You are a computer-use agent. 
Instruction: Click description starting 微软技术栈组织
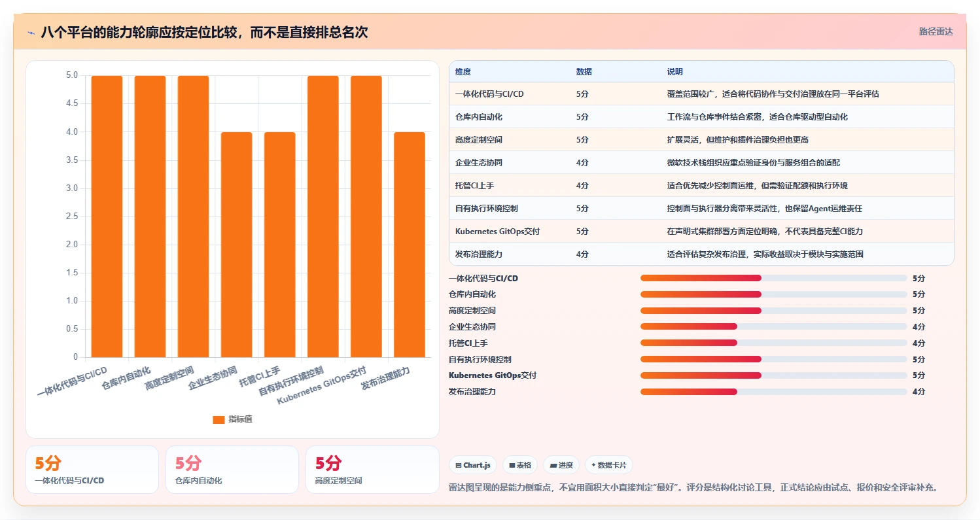pyautogui.click(x=754, y=162)
